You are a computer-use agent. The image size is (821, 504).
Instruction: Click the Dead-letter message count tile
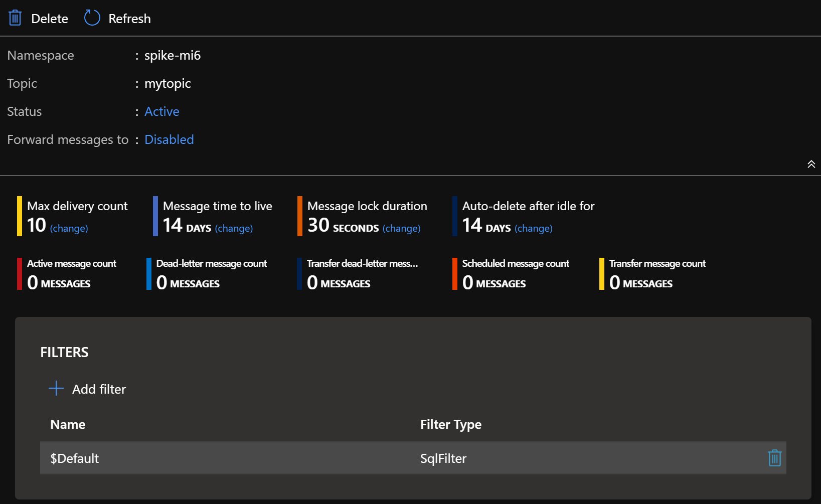point(207,274)
